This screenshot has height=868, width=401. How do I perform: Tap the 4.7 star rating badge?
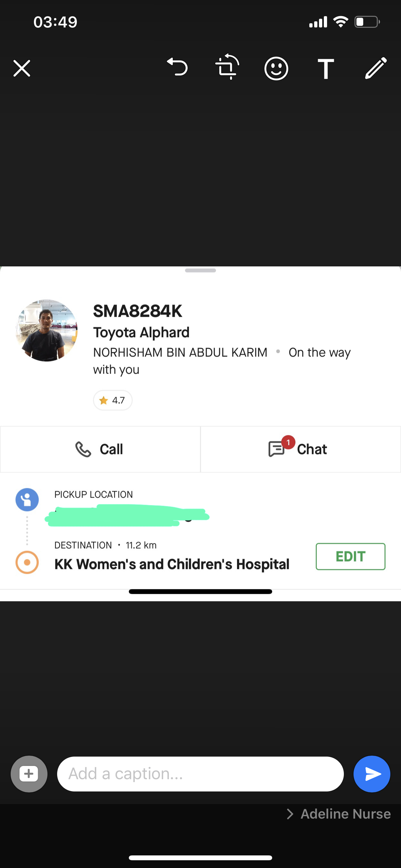click(x=113, y=400)
